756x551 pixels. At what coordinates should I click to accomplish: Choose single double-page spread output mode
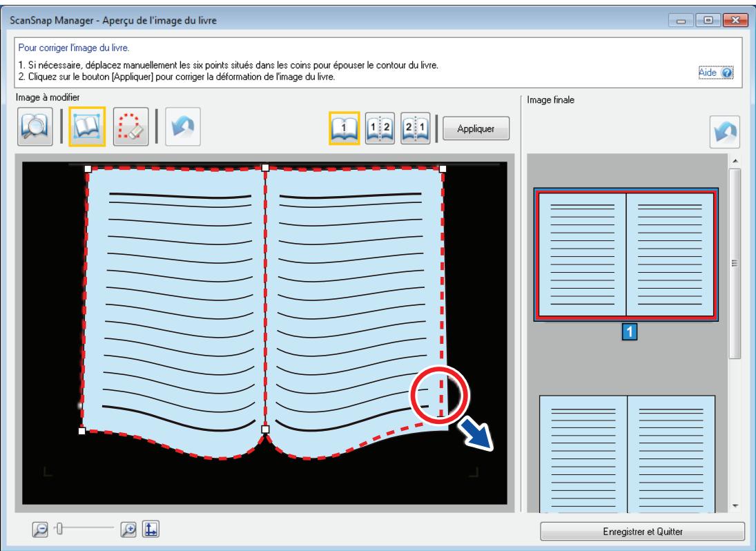pos(345,128)
